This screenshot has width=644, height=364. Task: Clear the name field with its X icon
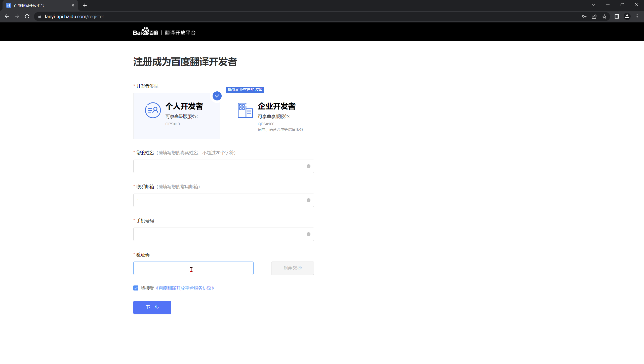tap(308, 166)
